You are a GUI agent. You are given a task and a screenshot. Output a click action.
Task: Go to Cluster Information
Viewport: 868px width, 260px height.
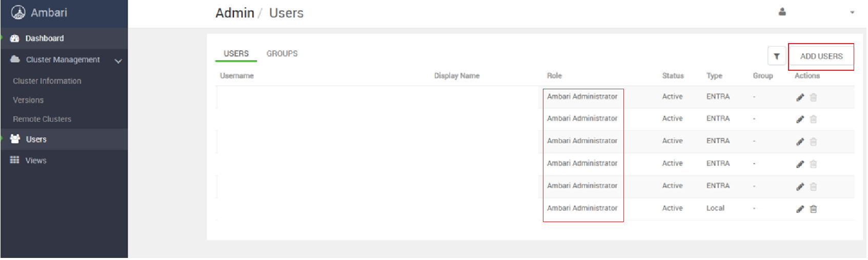(x=47, y=81)
